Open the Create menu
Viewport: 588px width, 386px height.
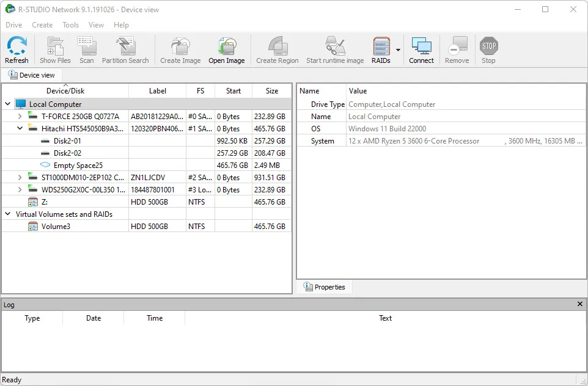[x=42, y=24]
